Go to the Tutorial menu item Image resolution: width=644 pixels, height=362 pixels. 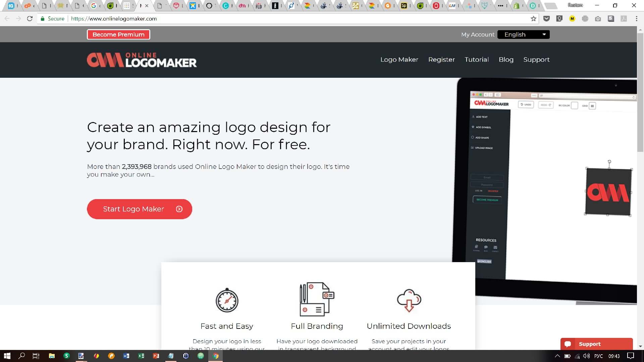(x=476, y=60)
